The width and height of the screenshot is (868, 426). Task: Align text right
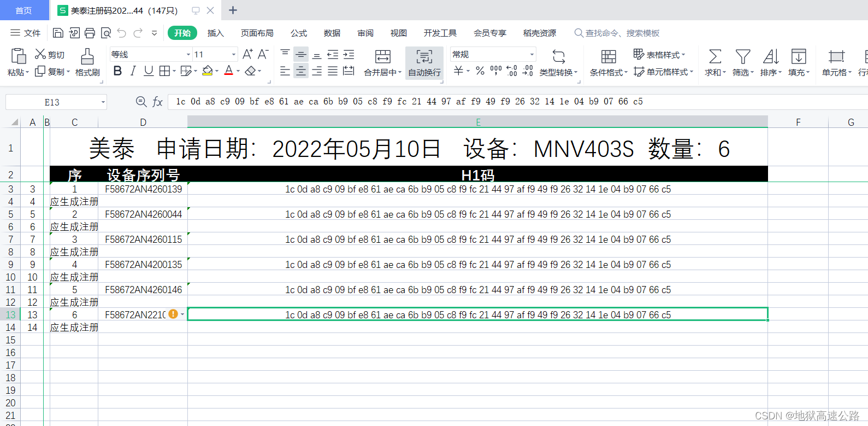click(317, 71)
